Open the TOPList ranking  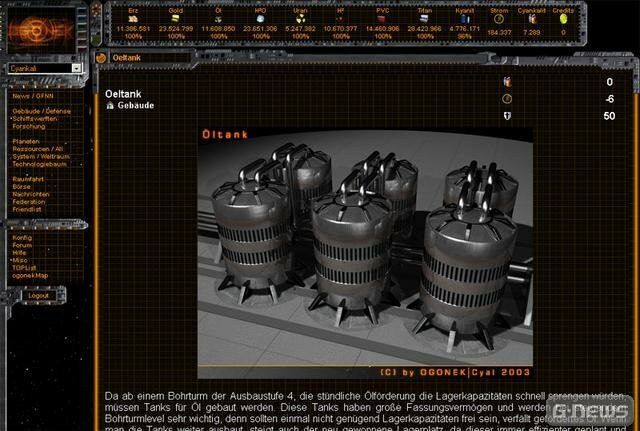[24, 268]
